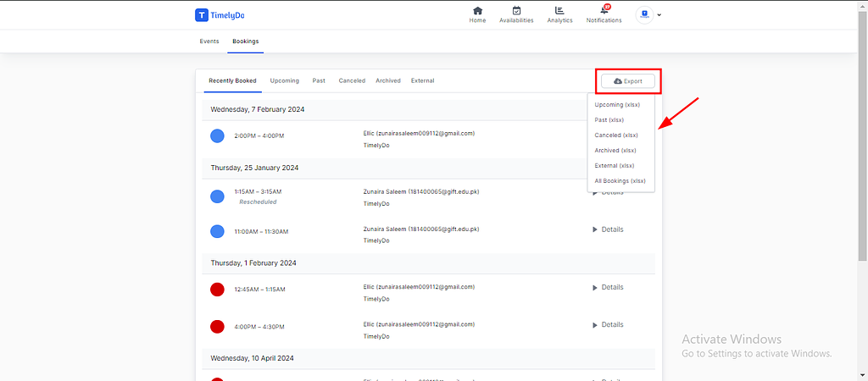Click blue status dot of 11:00AM booking
Image resolution: width=868 pixels, height=381 pixels.
point(217,232)
